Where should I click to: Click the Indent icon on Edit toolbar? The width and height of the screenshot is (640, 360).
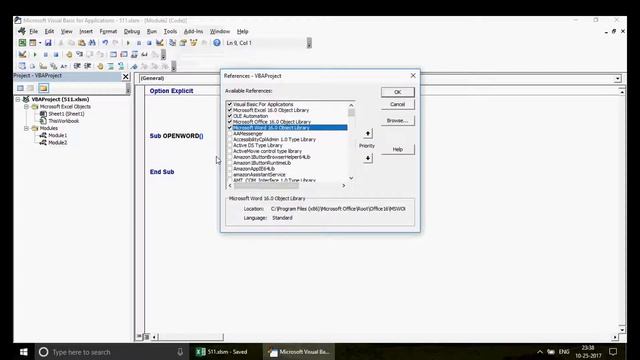click(77, 66)
